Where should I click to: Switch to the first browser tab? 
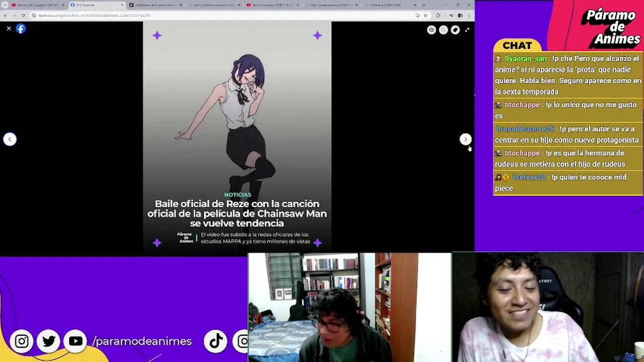pos(38,5)
